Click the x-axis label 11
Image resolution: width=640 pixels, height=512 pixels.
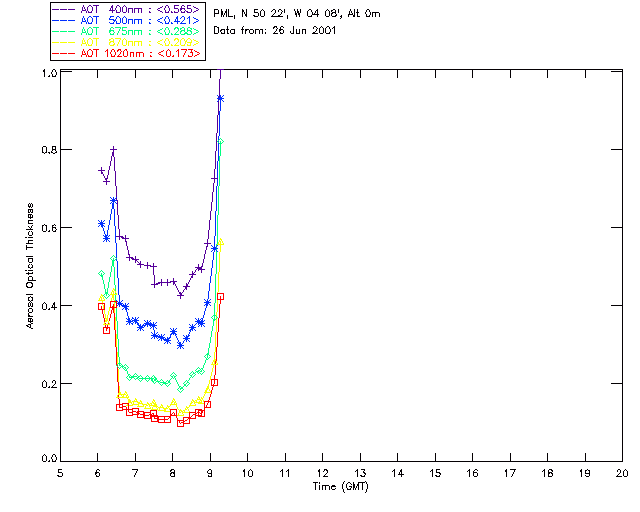[285, 473]
